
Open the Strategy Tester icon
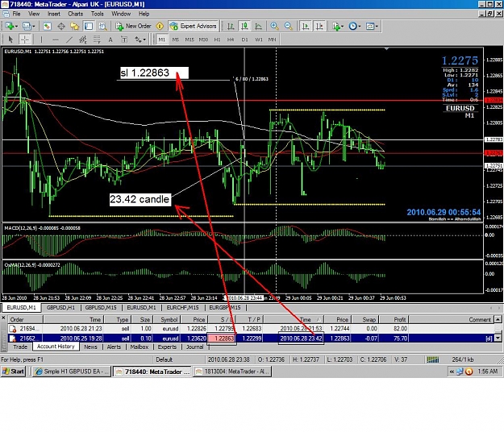pos(102,27)
